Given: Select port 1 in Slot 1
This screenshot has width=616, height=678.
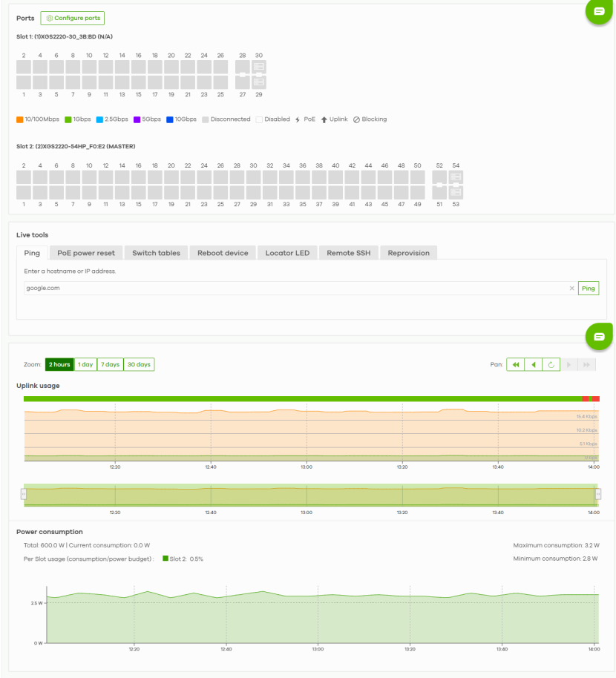Looking at the screenshot, I should [x=24, y=82].
